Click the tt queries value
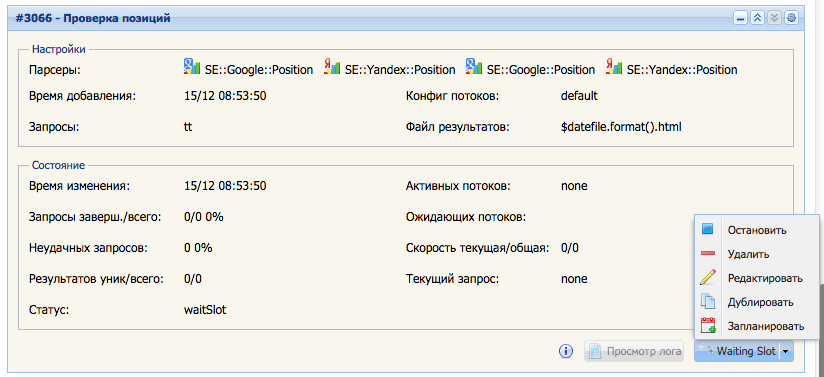The width and height of the screenshot is (824, 377). [x=188, y=127]
